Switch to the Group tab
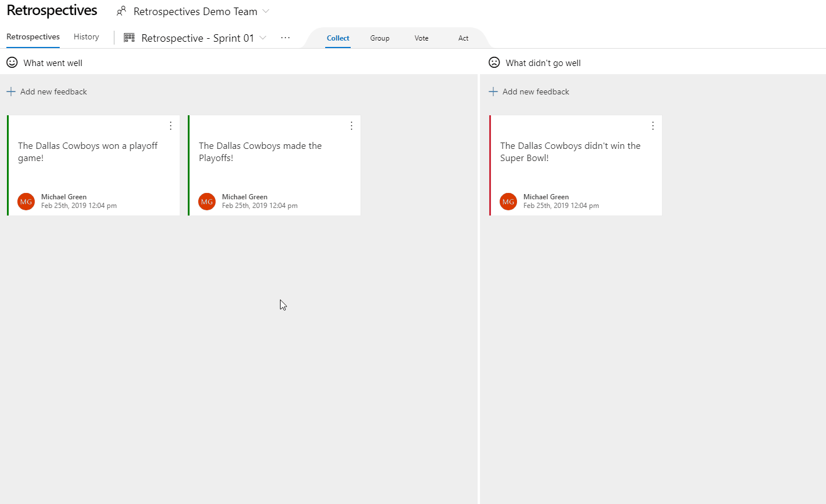Viewport: 826px width, 504px height. click(x=380, y=38)
